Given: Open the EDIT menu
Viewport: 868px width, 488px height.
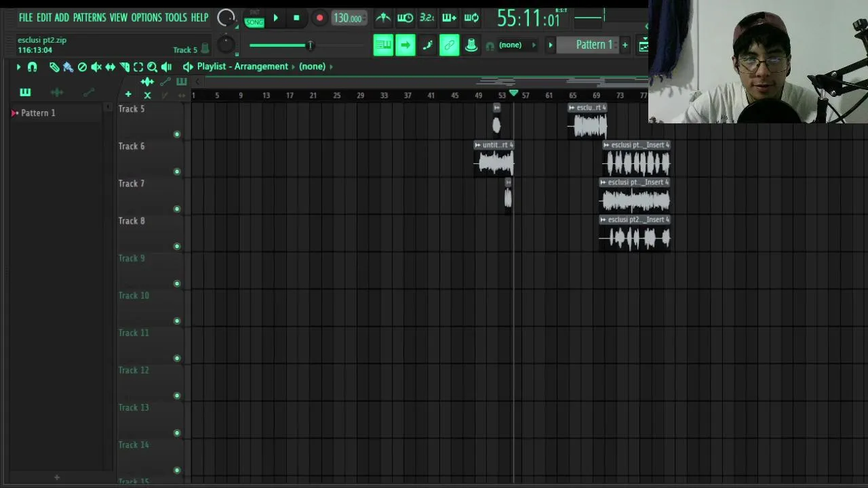Looking at the screenshot, I should [x=44, y=18].
